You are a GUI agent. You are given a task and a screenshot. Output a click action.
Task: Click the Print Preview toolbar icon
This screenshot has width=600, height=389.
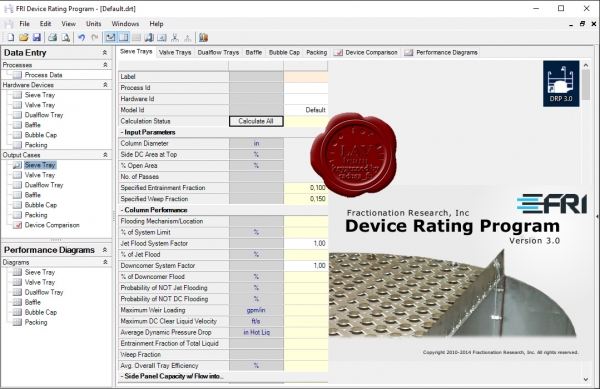point(66,37)
